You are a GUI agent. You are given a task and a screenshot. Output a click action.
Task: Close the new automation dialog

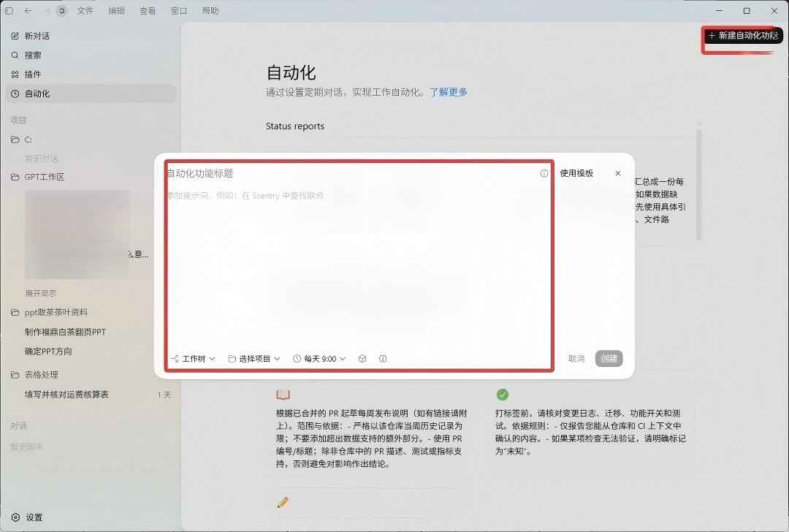618,173
